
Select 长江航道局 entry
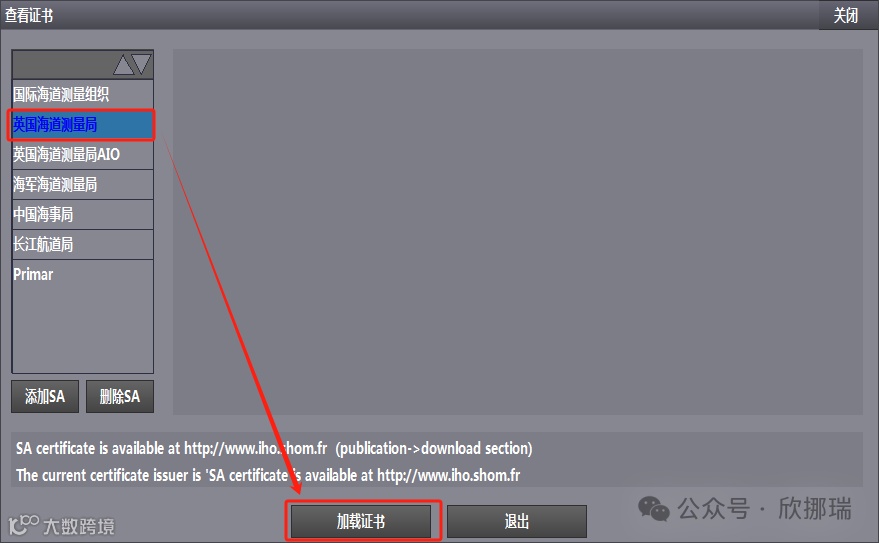pyautogui.click(x=82, y=244)
